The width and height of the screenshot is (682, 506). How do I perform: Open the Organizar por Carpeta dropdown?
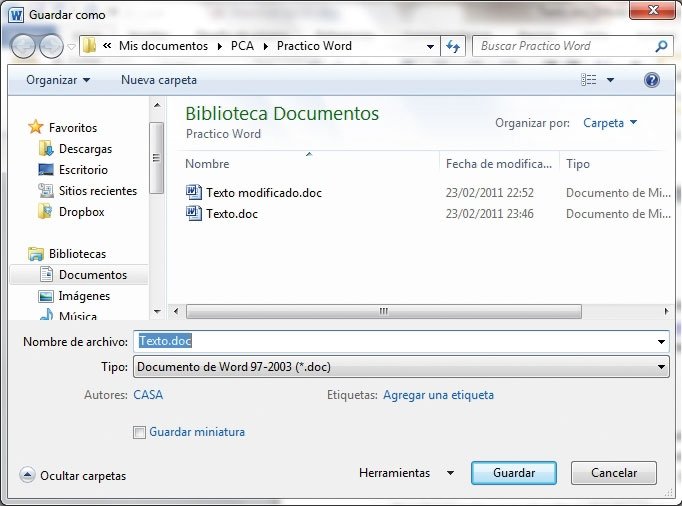[610, 123]
